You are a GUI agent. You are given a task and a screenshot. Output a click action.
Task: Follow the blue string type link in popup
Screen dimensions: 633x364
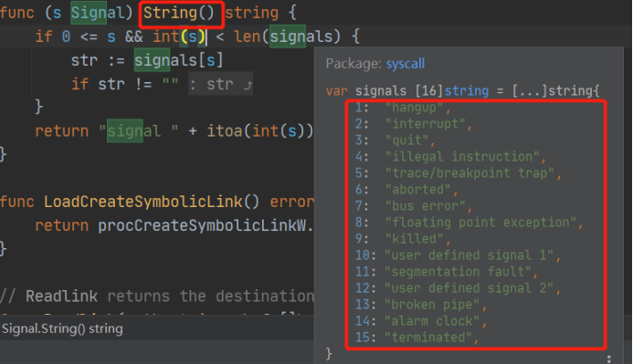point(466,91)
